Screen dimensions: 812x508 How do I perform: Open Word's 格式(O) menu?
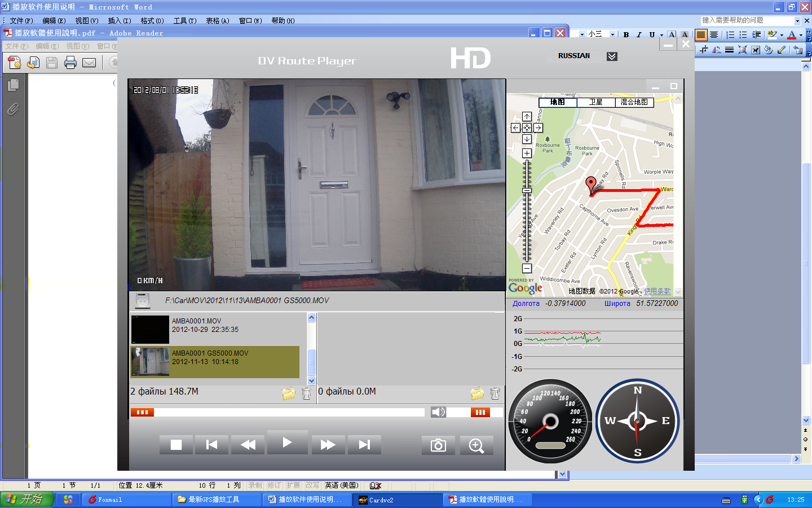(x=152, y=21)
